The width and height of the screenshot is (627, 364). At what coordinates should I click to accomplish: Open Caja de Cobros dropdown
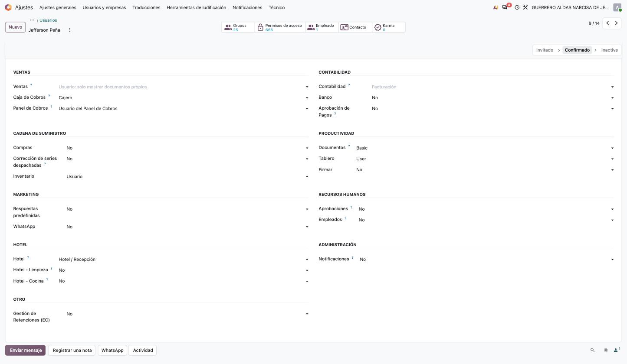click(184, 97)
